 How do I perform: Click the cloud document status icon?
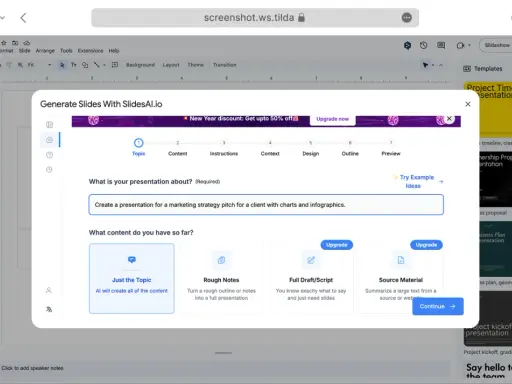tap(27, 43)
